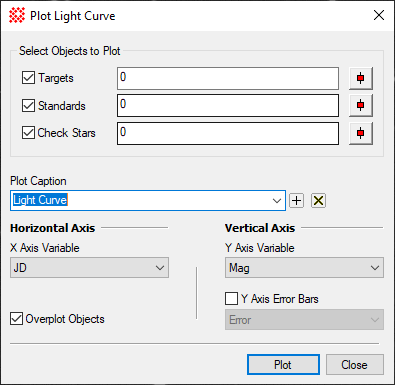Uncheck Overplot Objects option
Image resolution: width=395 pixels, height=385 pixels.
pos(16,319)
